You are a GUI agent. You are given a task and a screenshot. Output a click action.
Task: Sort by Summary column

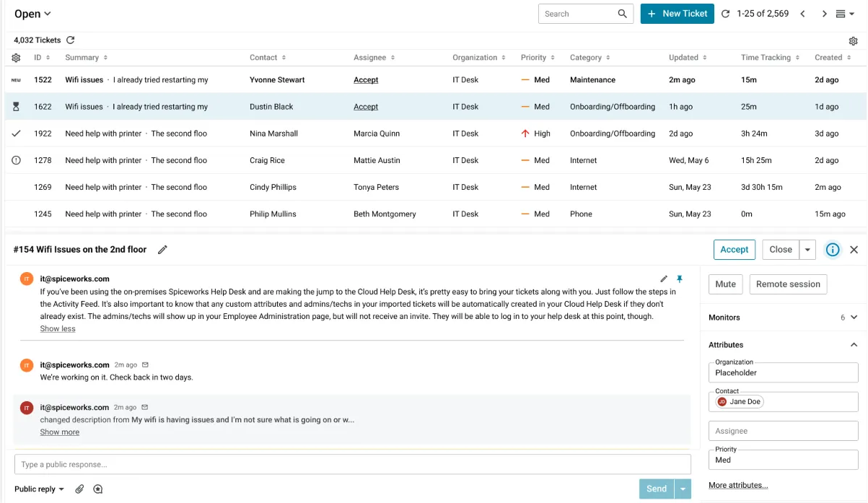click(86, 58)
